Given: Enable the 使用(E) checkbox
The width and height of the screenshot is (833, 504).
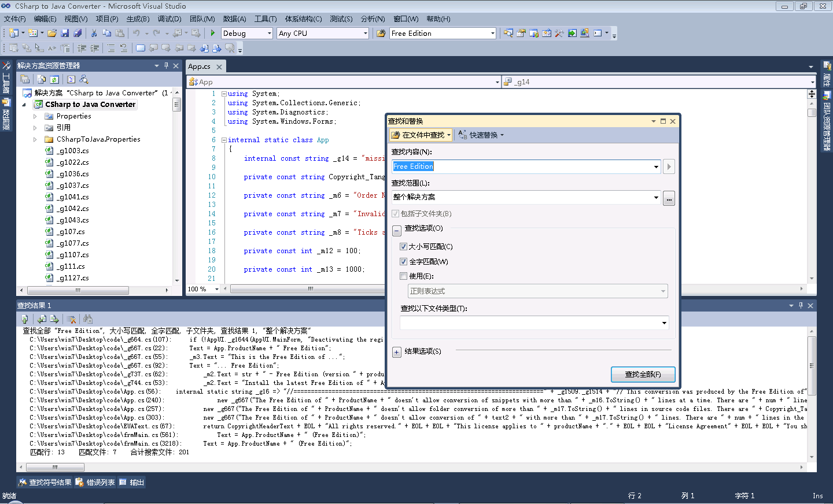Looking at the screenshot, I should click(404, 276).
